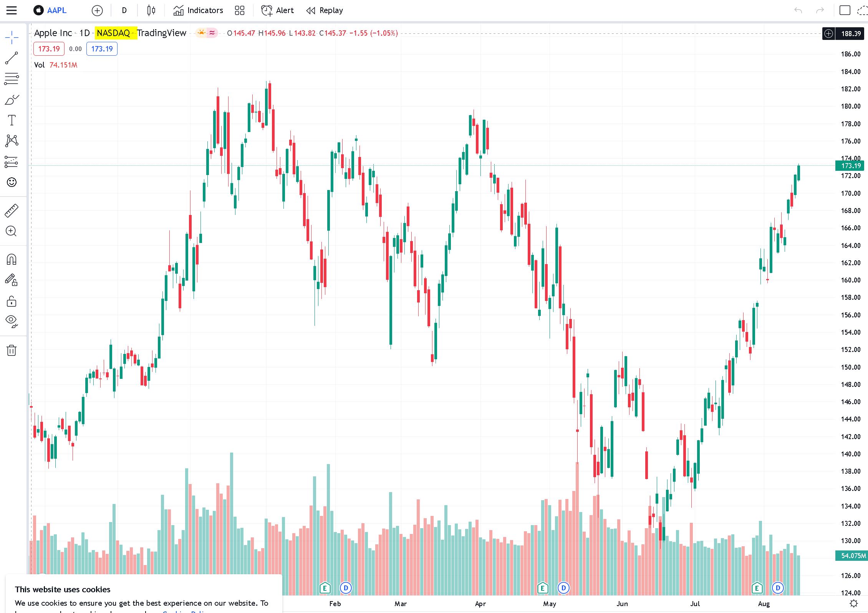Click the trash remove drawings icon

click(x=12, y=350)
